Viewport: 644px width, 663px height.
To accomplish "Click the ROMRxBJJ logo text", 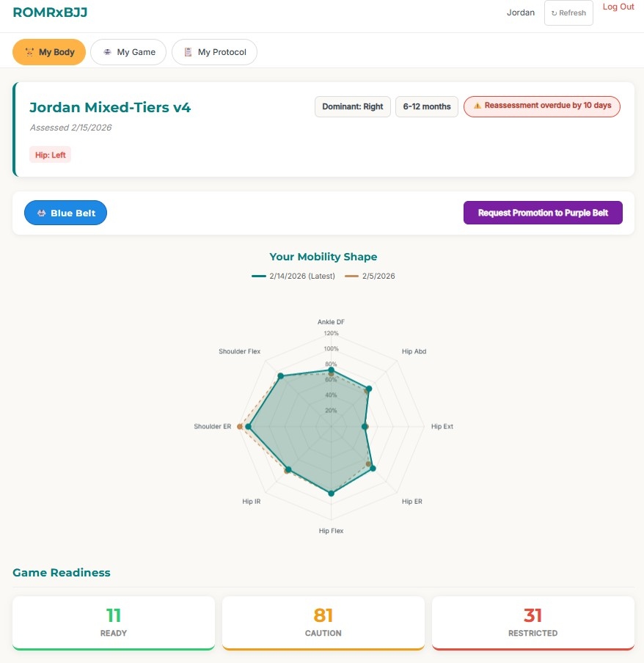I will [x=49, y=12].
